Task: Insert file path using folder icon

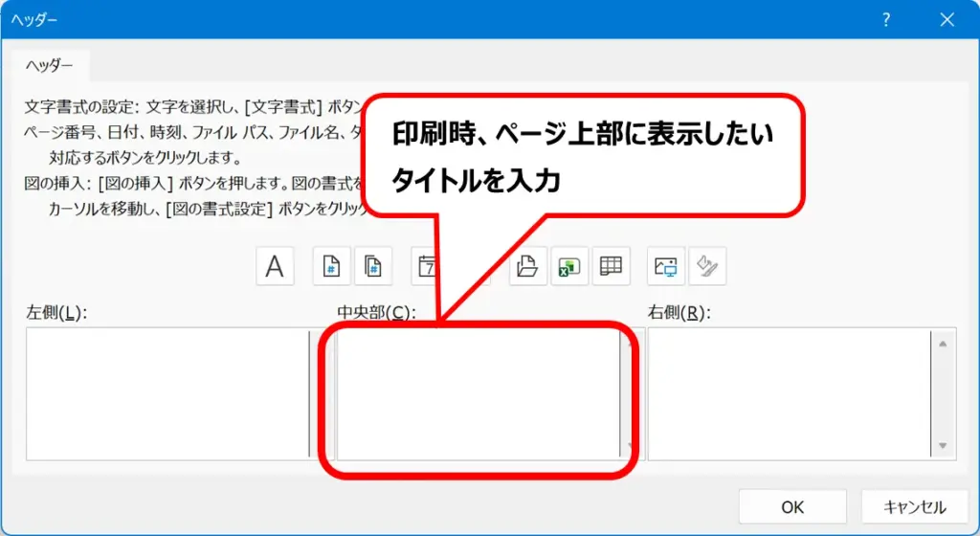Action: pyautogui.click(x=526, y=267)
